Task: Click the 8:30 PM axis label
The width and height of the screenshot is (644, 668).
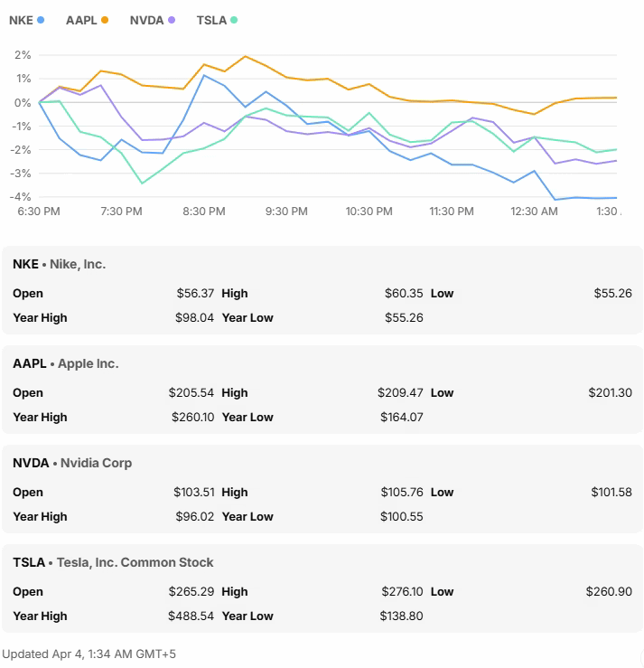Action: (x=204, y=212)
